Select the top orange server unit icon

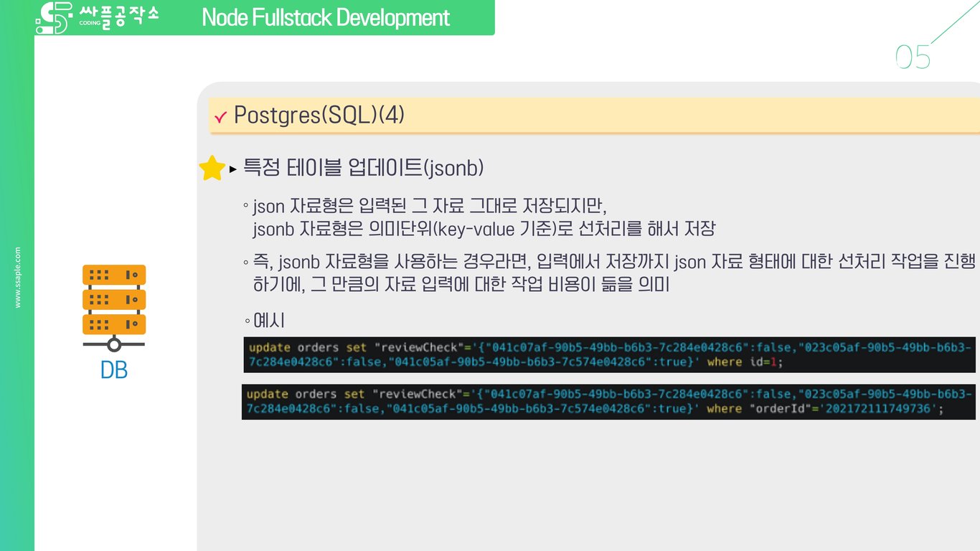[x=113, y=274]
